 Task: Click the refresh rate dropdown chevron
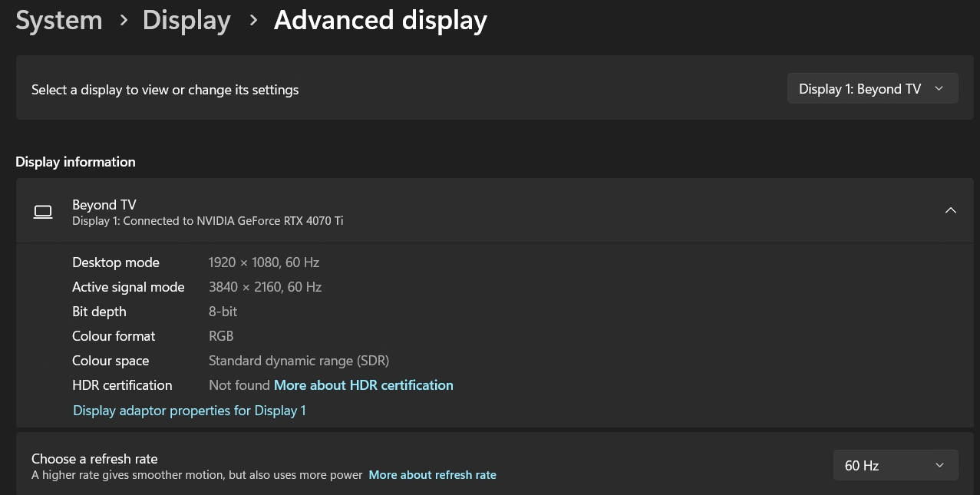point(939,464)
